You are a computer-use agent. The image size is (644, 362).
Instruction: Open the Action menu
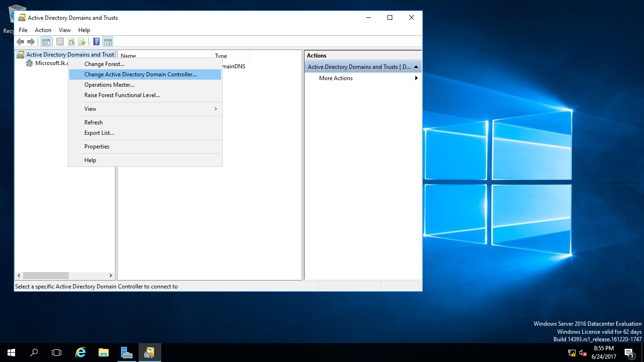point(43,30)
